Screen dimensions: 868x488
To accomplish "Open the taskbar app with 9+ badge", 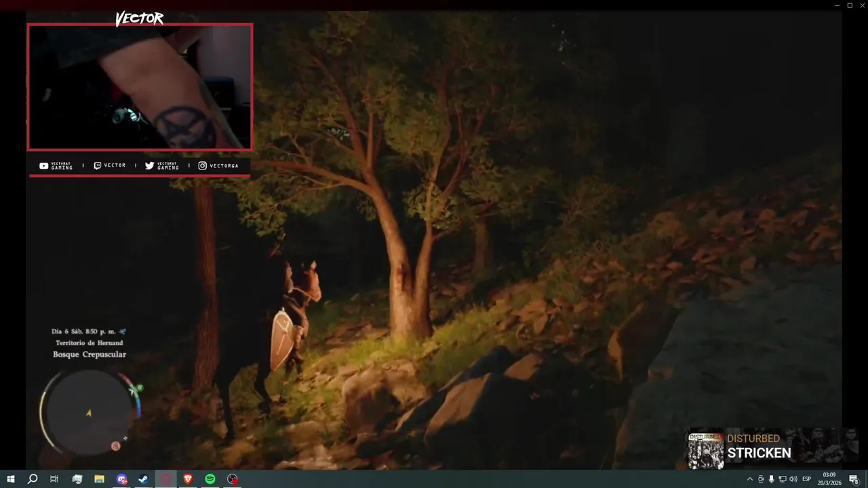I will click(121, 479).
